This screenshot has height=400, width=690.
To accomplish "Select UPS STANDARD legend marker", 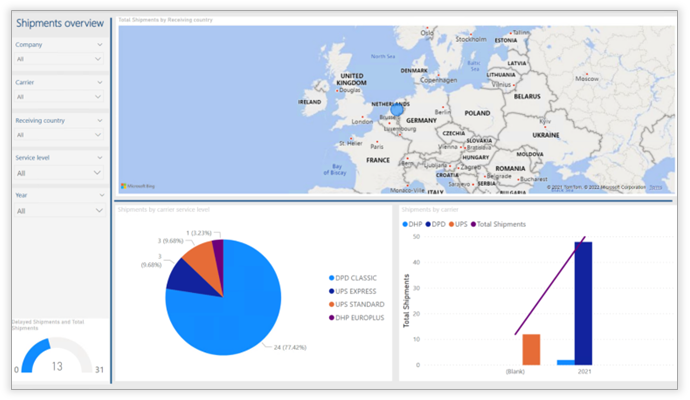I will [331, 305].
